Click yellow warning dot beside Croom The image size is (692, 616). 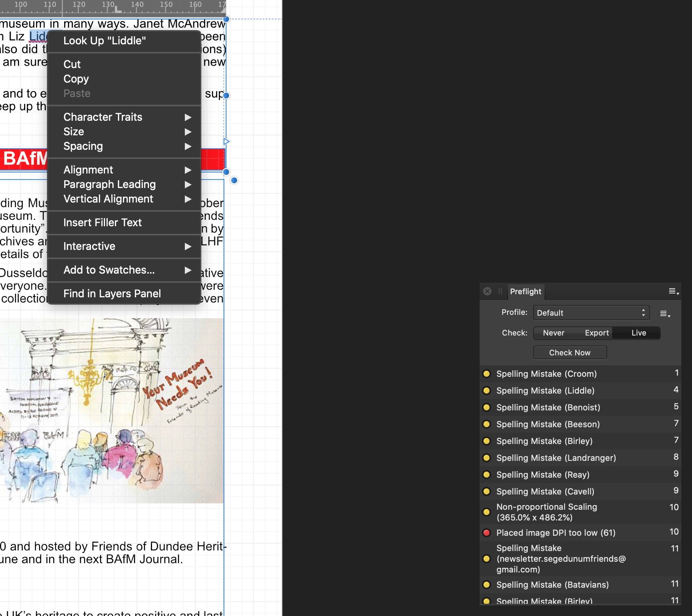[487, 374]
